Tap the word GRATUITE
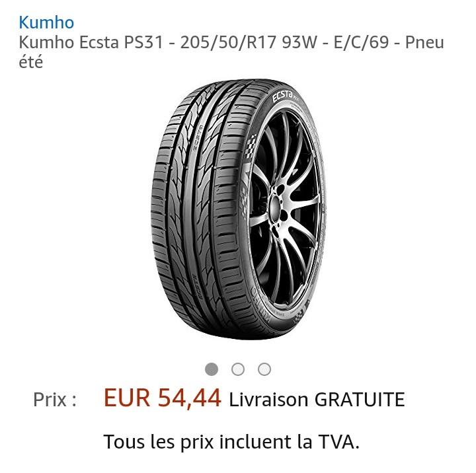476x473 pixels. (360, 399)
